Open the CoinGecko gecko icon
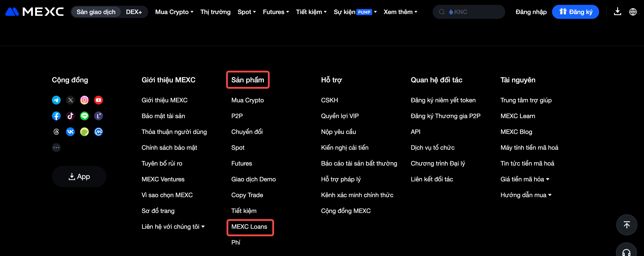644x256 pixels. (84, 132)
